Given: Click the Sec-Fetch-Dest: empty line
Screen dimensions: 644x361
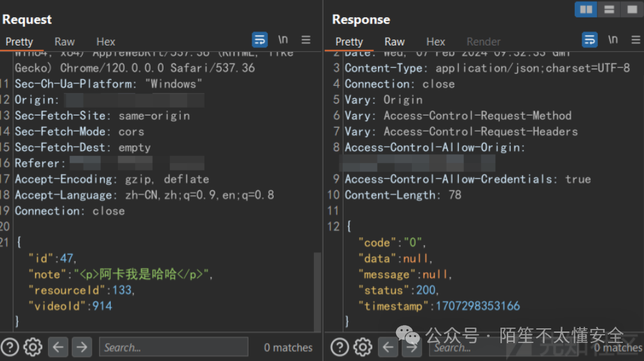Looking at the screenshot, I should pyautogui.click(x=83, y=147).
